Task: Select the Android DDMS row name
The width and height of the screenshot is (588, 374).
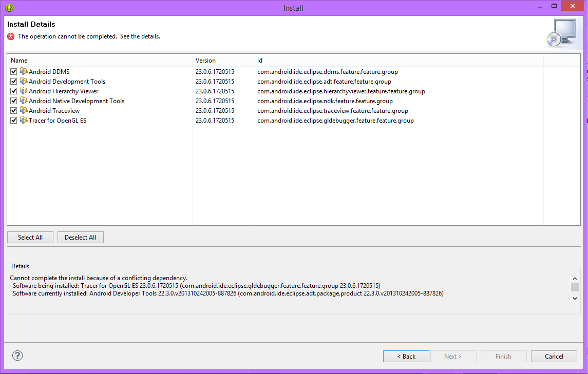Action: tap(49, 72)
